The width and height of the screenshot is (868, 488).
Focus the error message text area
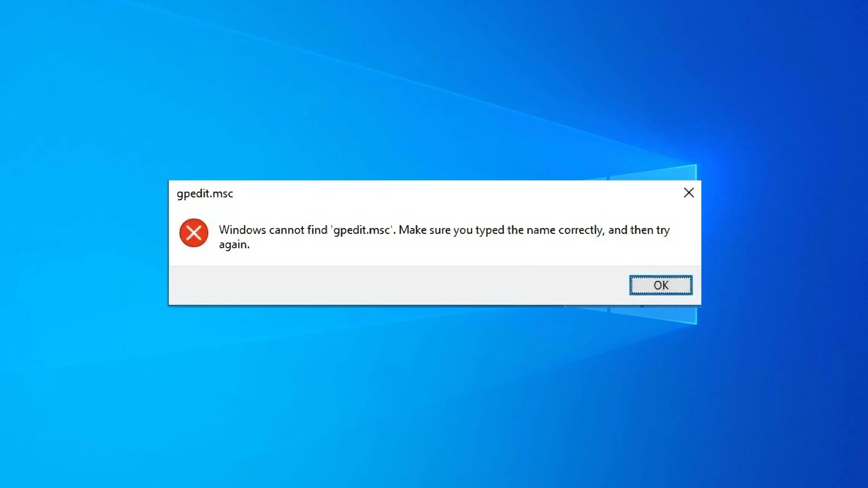coord(444,236)
